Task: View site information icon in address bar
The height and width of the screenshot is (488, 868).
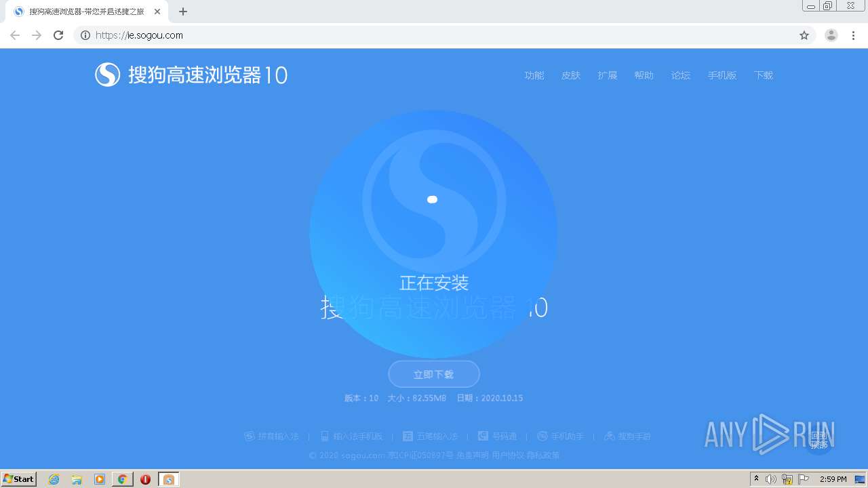Action: (x=85, y=35)
